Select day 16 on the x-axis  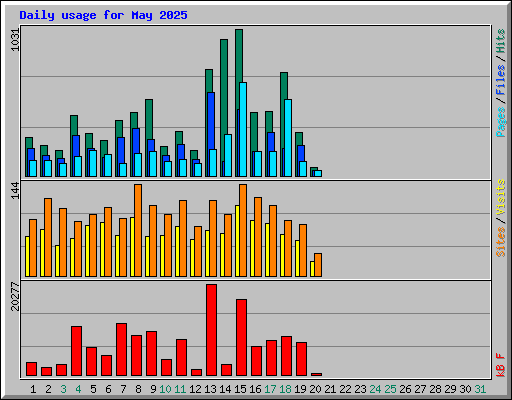click(255, 389)
